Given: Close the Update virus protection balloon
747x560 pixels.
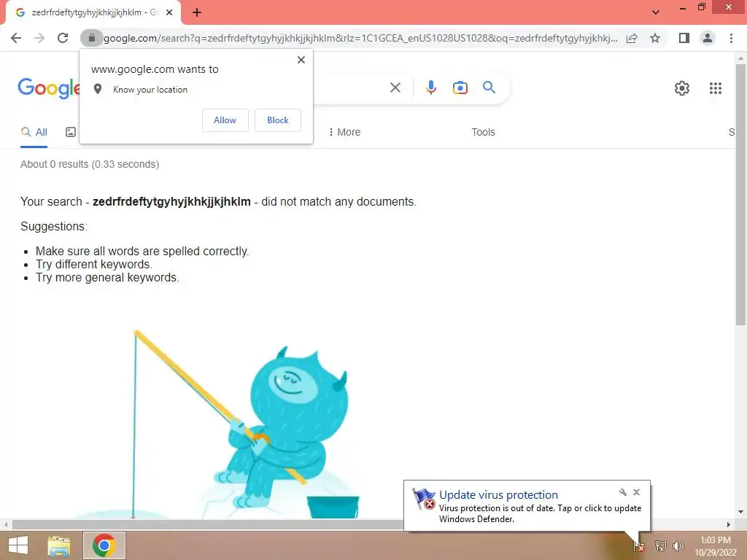Looking at the screenshot, I should tap(636, 492).
